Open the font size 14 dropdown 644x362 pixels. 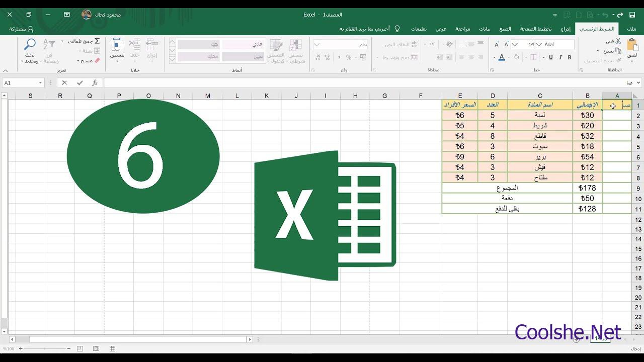[x=515, y=45]
